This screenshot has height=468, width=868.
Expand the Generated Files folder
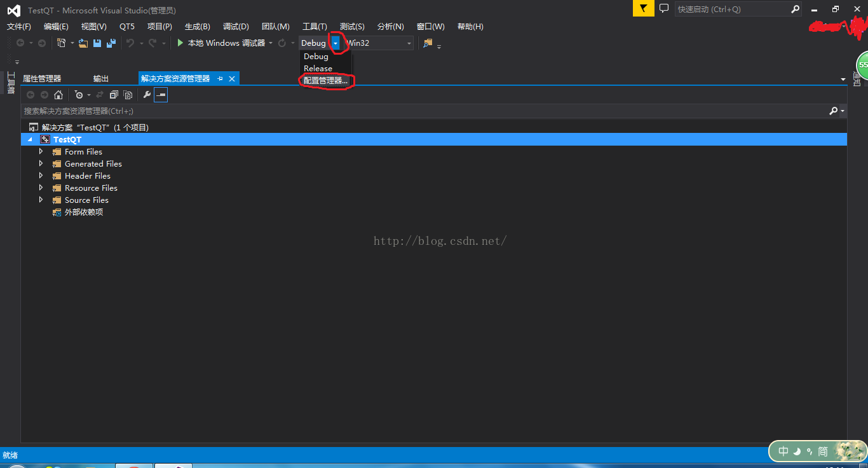[x=41, y=163]
